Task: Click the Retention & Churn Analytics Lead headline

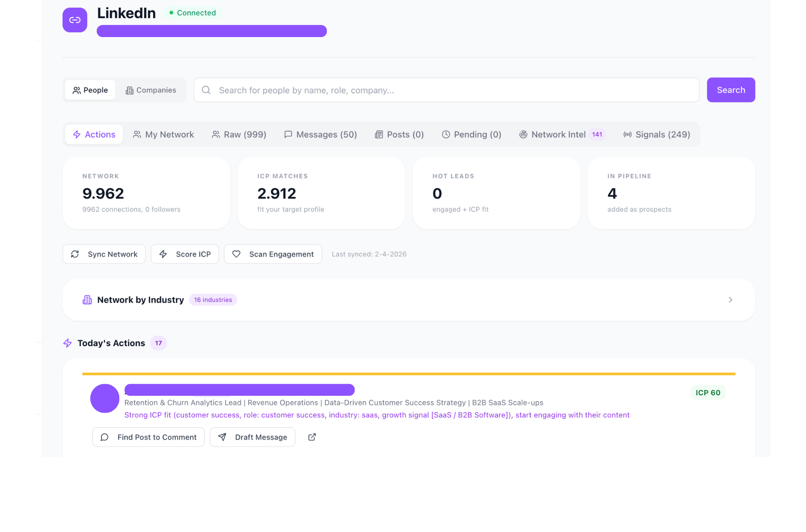Action: (x=334, y=403)
